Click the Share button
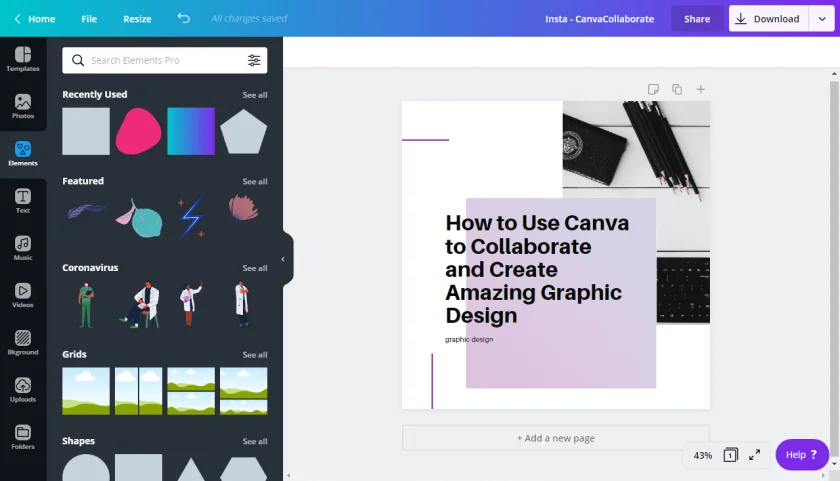Image resolution: width=840 pixels, height=481 pixels. pos(697,19)
